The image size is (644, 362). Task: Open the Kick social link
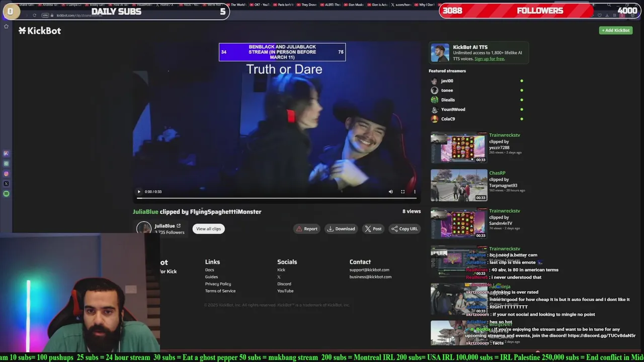click(281, 270)
